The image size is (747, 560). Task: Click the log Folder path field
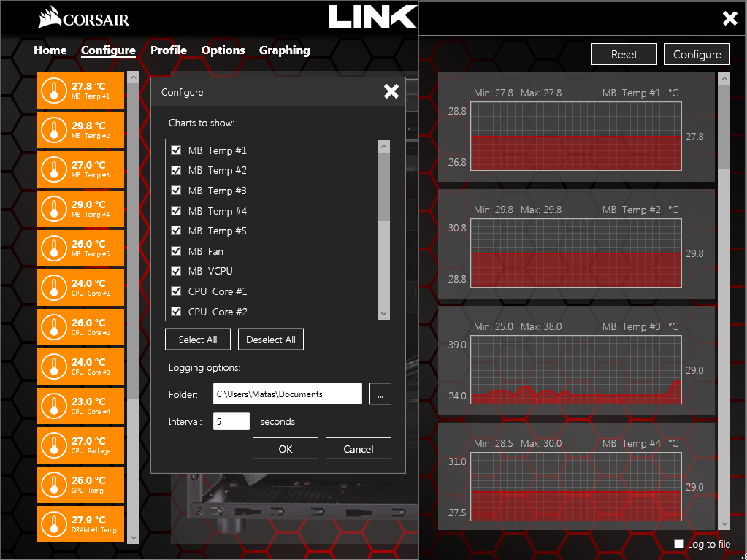(x=287, y=394)
